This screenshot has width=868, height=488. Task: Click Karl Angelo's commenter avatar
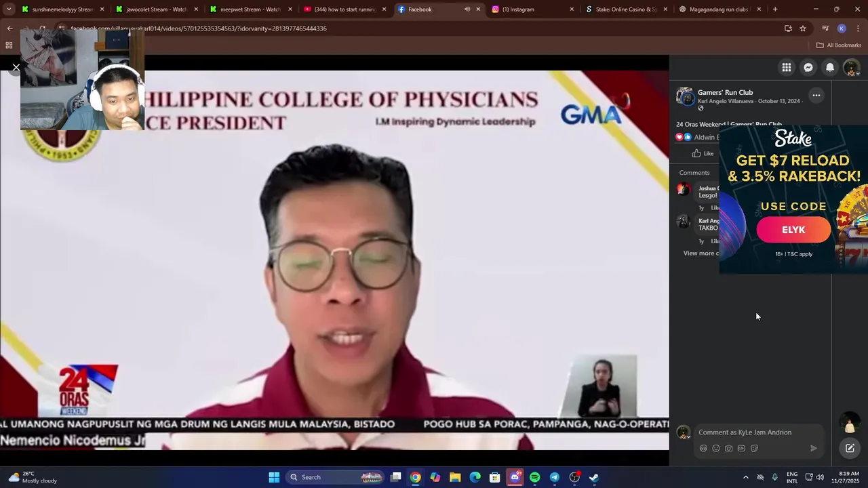684,222
